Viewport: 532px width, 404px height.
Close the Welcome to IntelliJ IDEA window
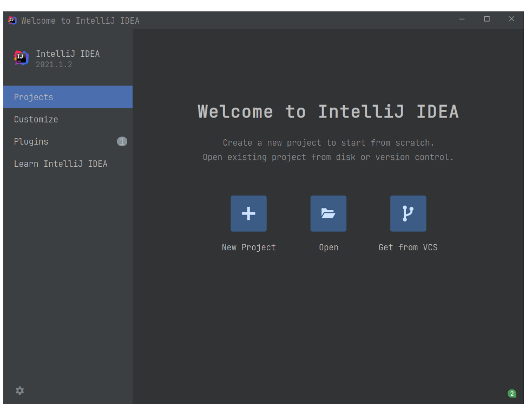(511, 19)
